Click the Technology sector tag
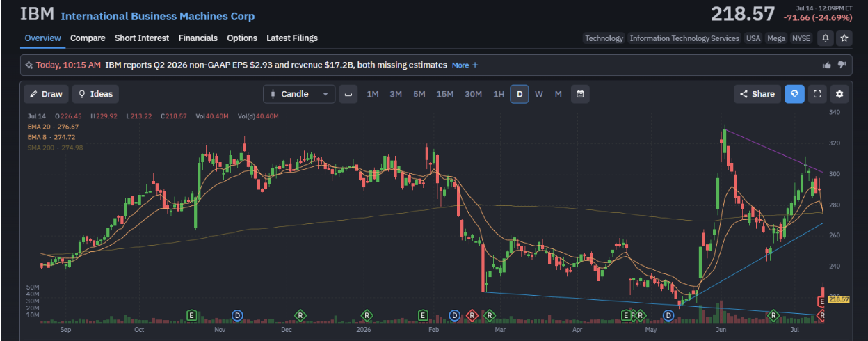This screenshot has width=868, height=341. (604, 38)
